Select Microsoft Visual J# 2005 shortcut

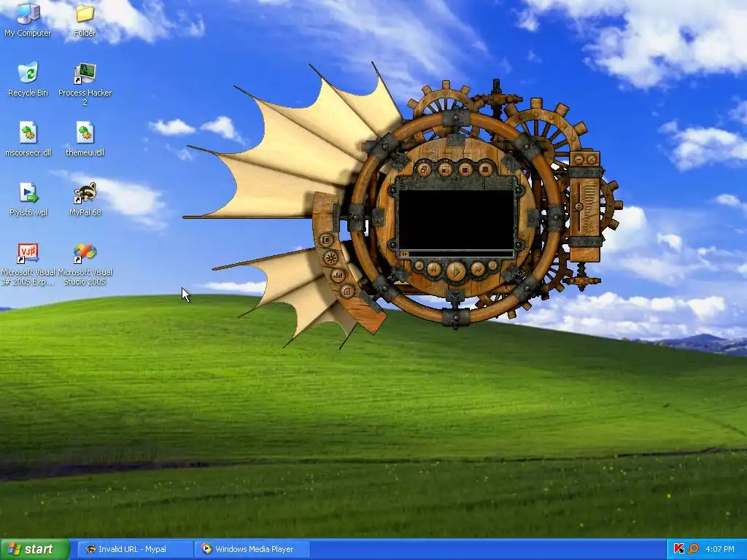(28, 264)
